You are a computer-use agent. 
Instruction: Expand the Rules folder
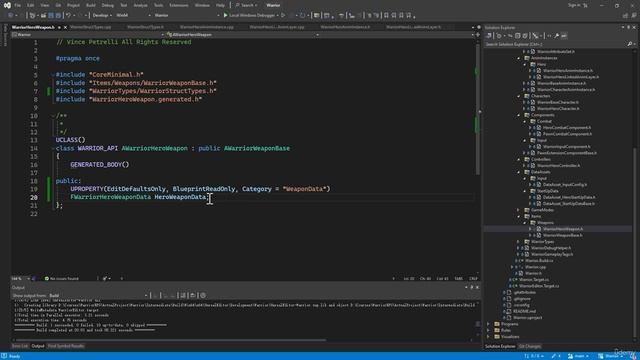click(488, 331)
